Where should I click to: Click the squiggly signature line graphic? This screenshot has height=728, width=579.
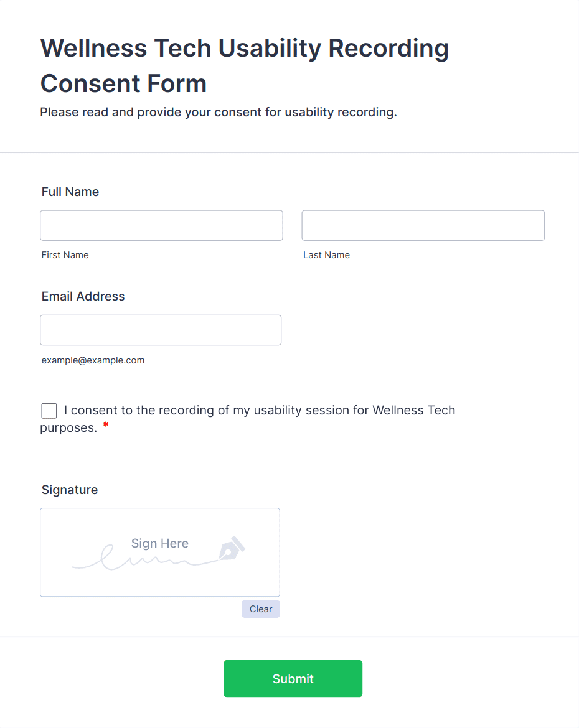point(143,559)
